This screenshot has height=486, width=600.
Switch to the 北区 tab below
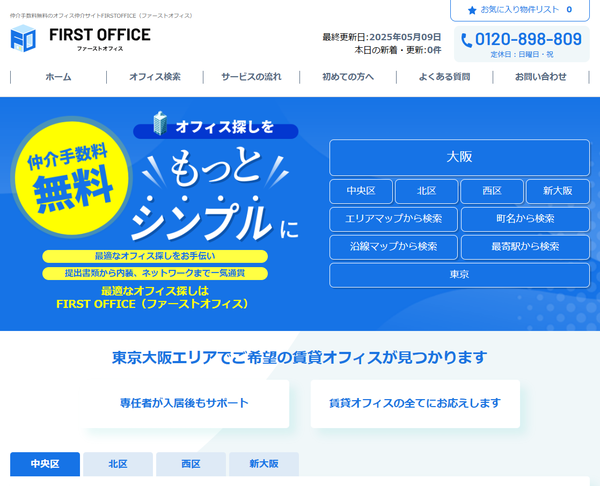[118, 464]
